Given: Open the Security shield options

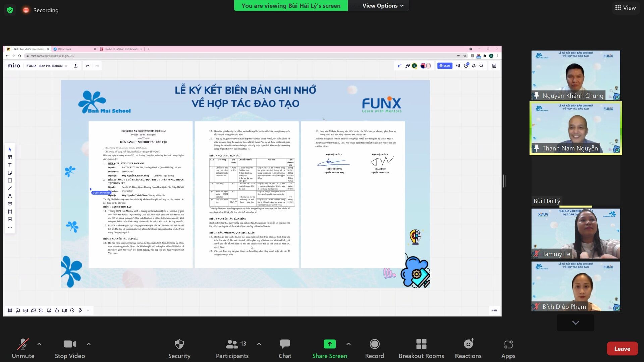Looking at the screenshot, I should pos(179,349).
